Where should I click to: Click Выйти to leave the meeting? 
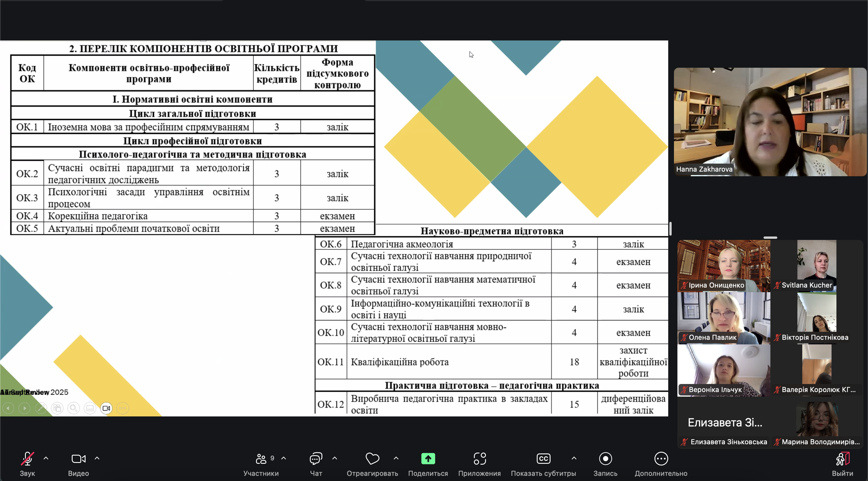coord(842,459)
